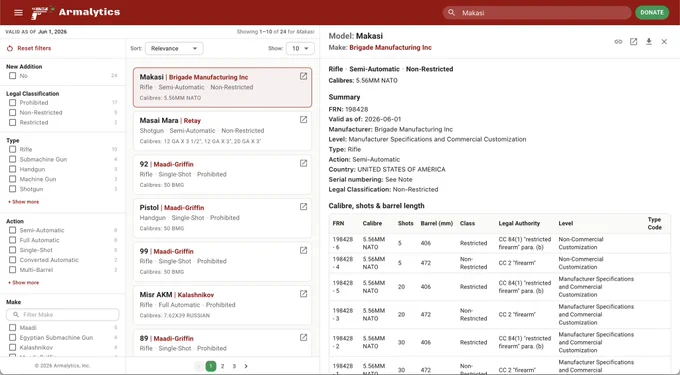
Task: Click the Filter Make input field
Action: pyautogui.click(x=62, y=315)
